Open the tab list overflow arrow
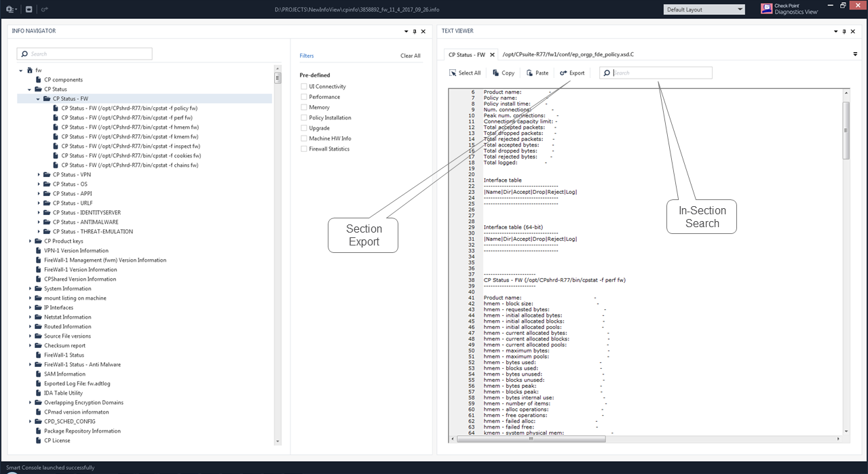The width and height of the screenshot is (868, 474). [x=855, y=54]
